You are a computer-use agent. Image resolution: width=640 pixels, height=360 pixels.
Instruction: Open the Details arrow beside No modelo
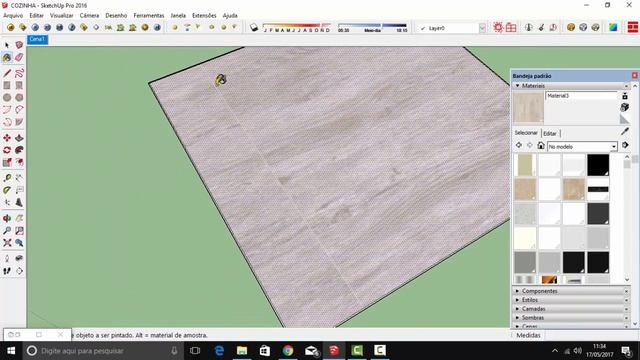click(625, 145)
